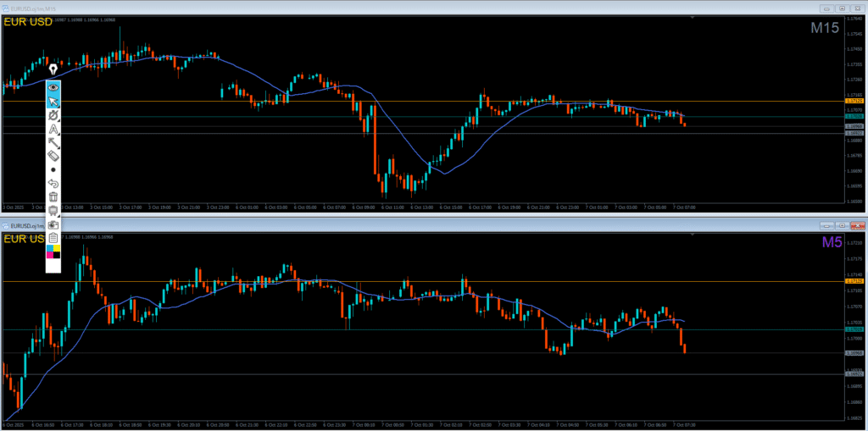Image resolution: width=868 pixels, height=431 pixels.
Task: Open the CMYK color palette swatch
Action: (53, 252)
